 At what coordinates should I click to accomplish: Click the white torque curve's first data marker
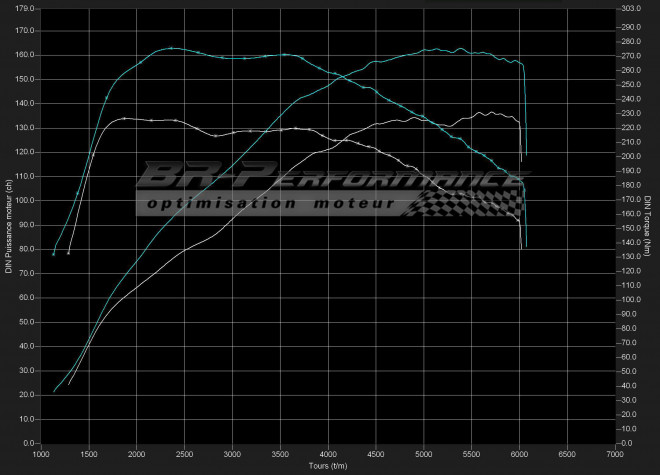[68, 252]
